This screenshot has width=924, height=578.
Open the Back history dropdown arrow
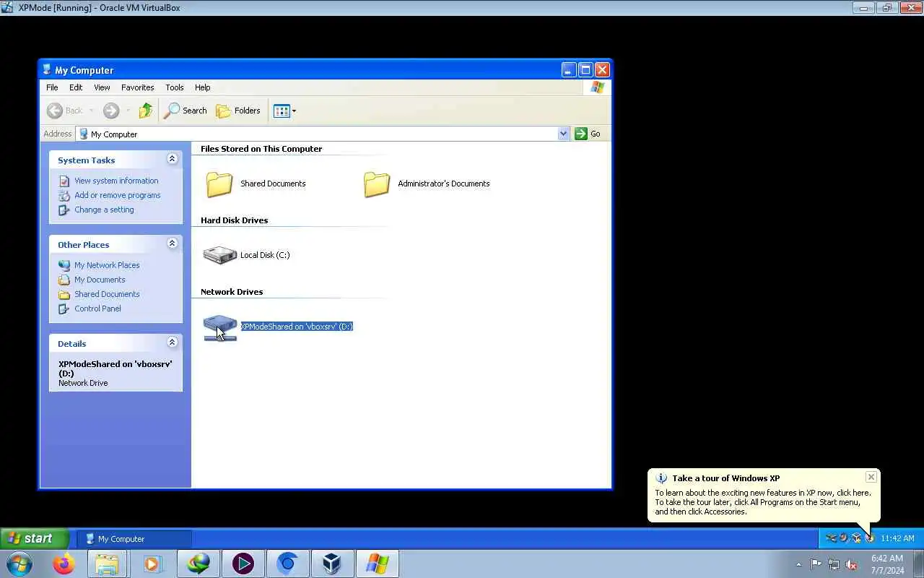click(92, 111)
